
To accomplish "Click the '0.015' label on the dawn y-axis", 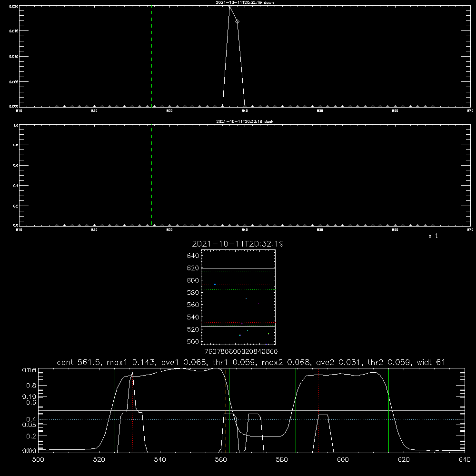I will coord(14,31).
